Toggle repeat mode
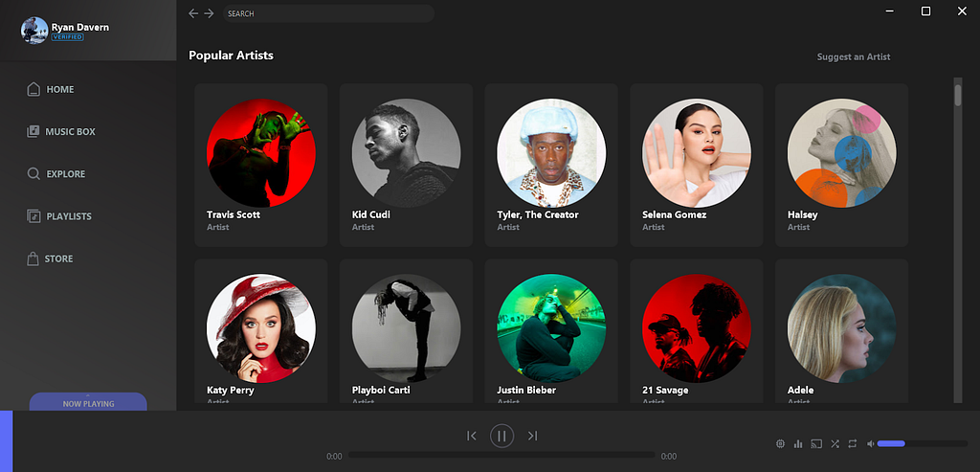The height and width of the screenshot is (472, 980). coord(853,444)
